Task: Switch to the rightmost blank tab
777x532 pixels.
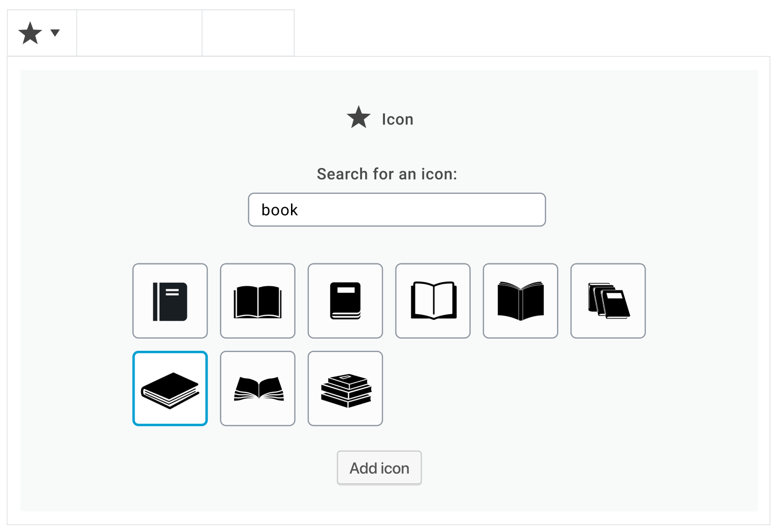Action: pos(248,32)
